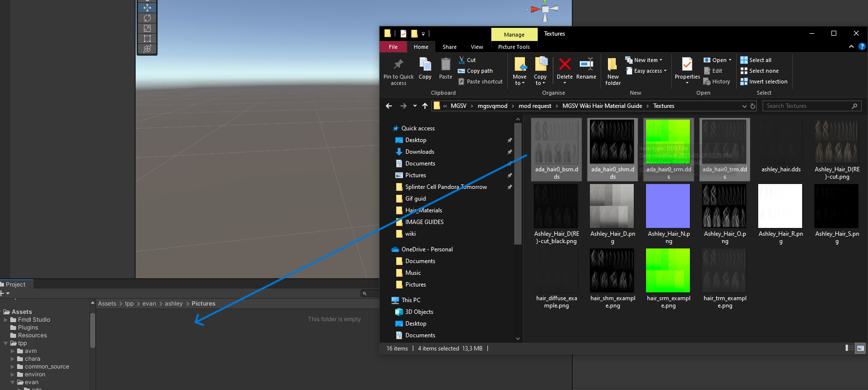Switch to large thumbnails view layout
This screenshot has width=868, height=390.
[861, 348]
